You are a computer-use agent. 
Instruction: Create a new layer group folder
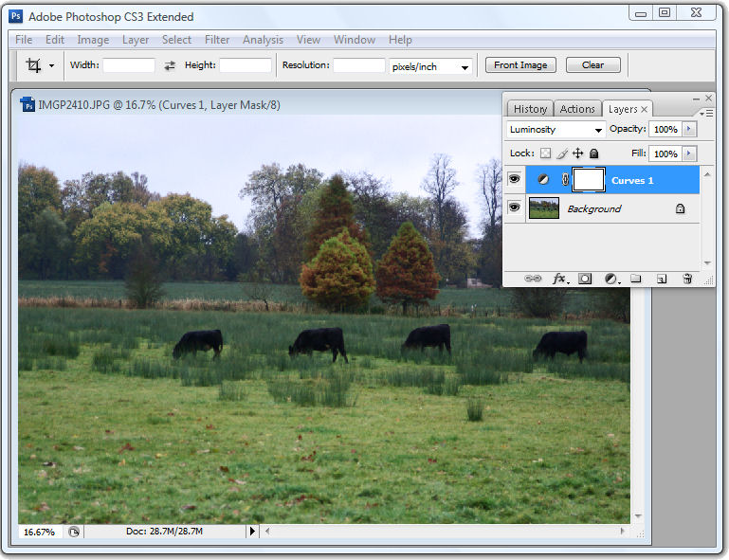(635, 279)
